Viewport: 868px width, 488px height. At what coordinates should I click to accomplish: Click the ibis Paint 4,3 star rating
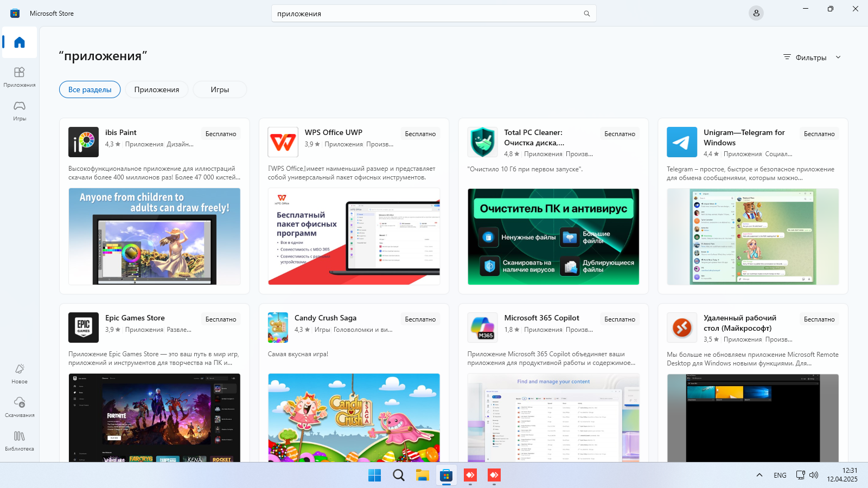[113, 144]
